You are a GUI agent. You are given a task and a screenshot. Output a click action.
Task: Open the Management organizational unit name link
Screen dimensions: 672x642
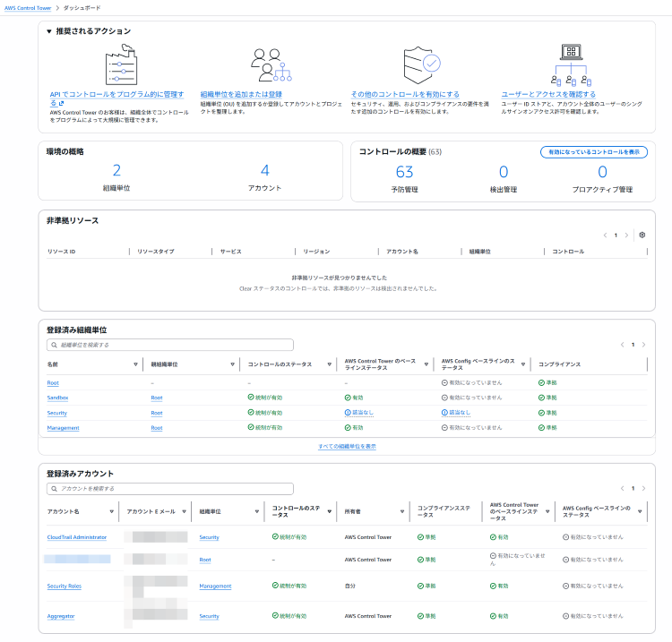pos(63,428)
